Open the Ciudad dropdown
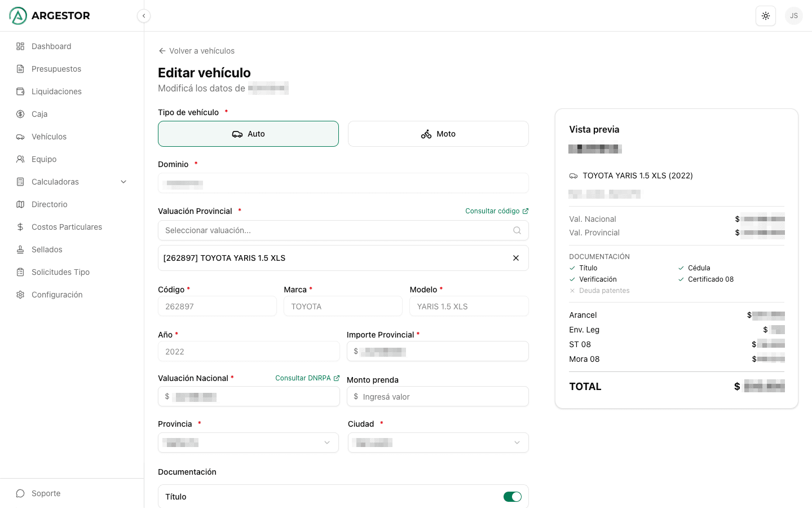Screen dimensions: 812x508 click(x=438, y=443)
